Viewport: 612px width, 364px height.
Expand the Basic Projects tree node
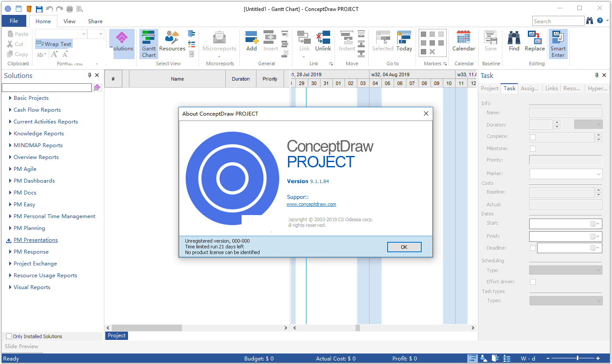(x=10, y=98)
